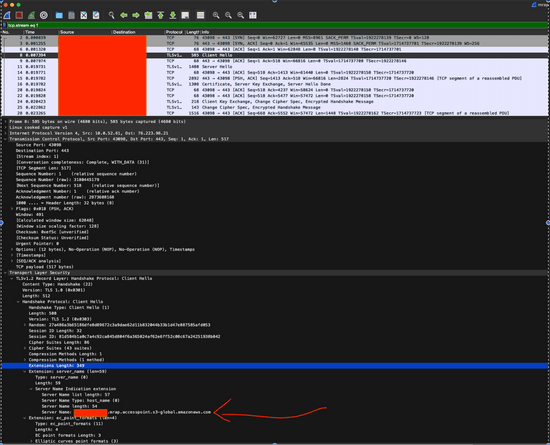Click the Go to specified packet icon

(148, 15)
